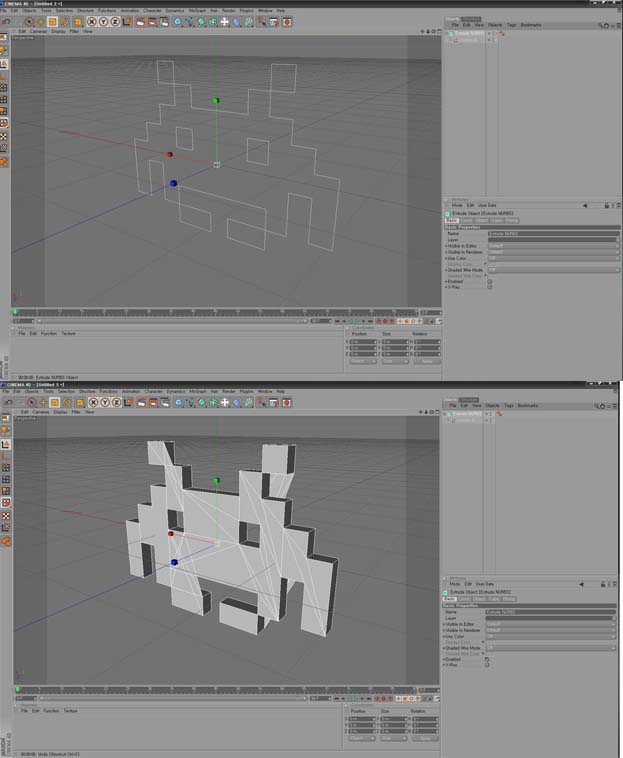Open Visible in Editor dropdown, bottom panel
Screen dimensions: 623x758
[x=551, y=625]
